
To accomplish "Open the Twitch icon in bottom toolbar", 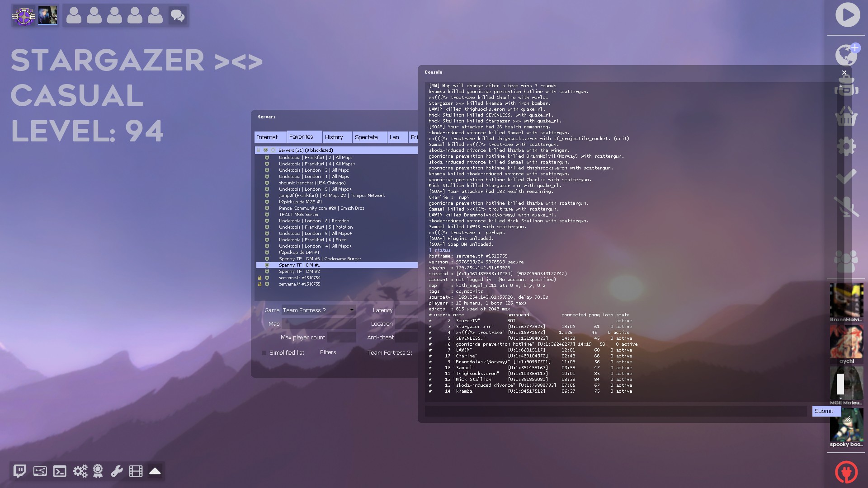I will (19, 471).
